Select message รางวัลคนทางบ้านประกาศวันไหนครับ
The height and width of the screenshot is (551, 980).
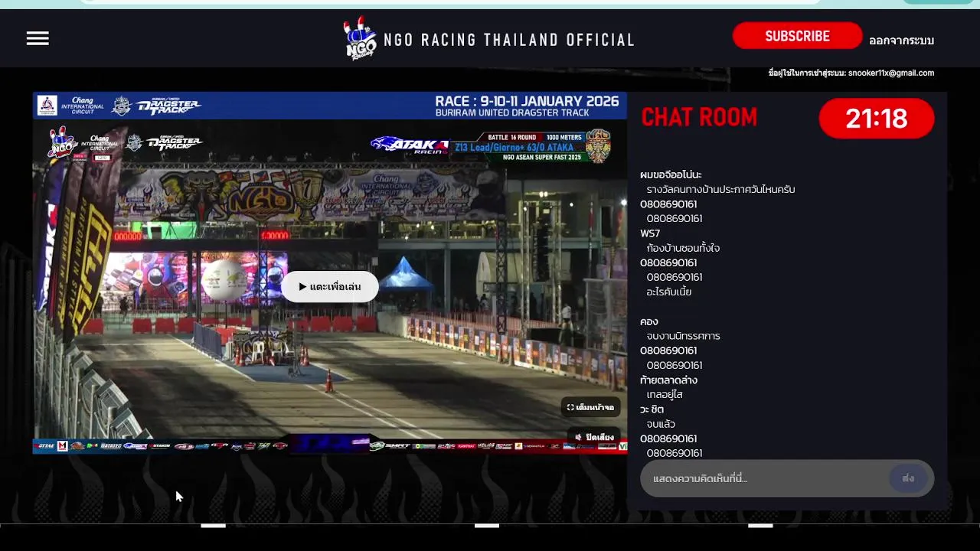(x=720, y=189)
